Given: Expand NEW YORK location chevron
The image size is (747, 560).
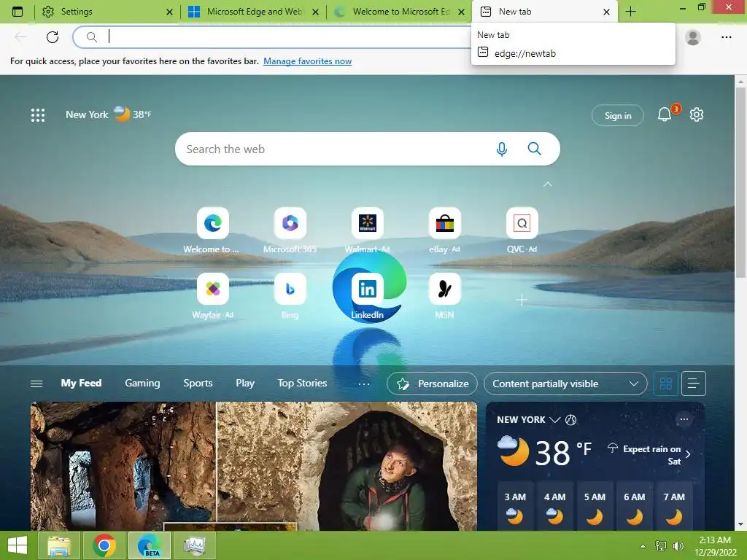Looking at the screenshot, I should [x=554, y=419].
